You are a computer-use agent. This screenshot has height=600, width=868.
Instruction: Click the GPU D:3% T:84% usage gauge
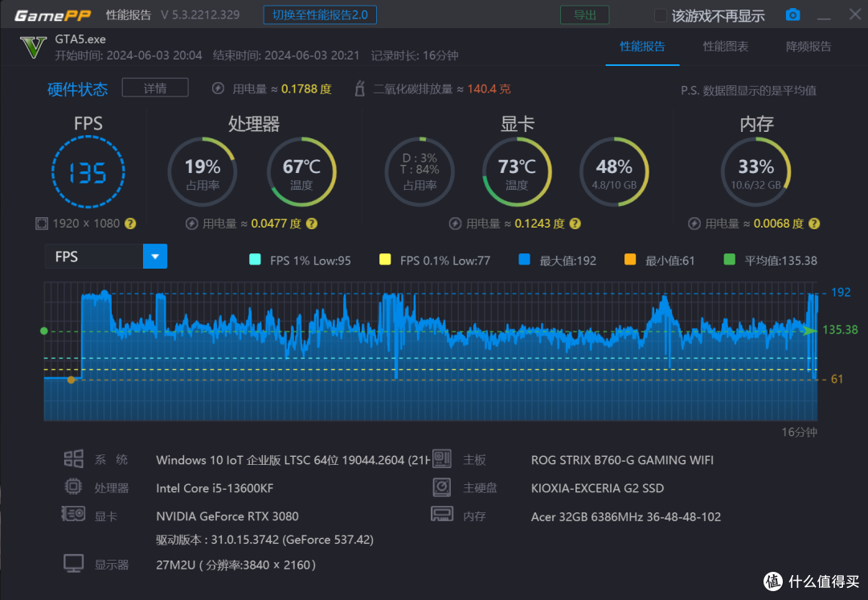click(420, 172)
